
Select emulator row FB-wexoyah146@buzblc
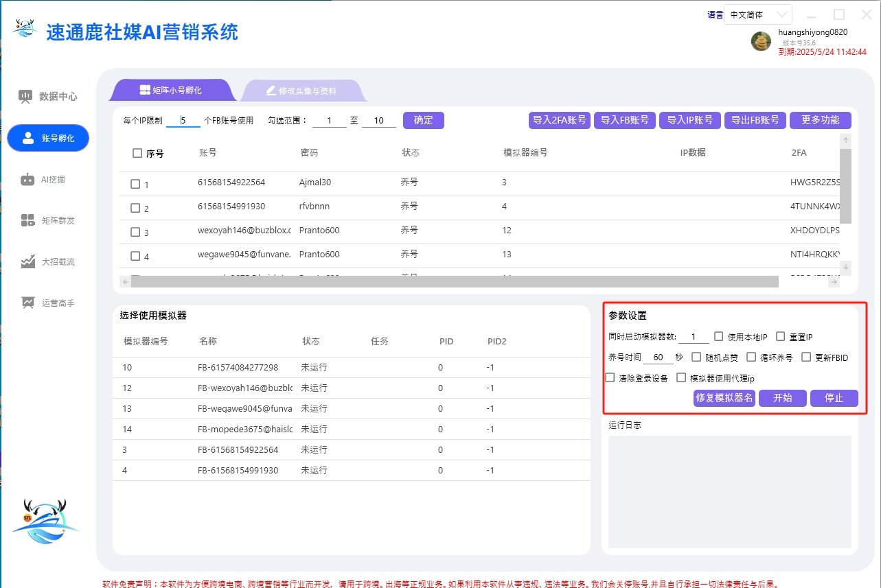coord(351,388)
